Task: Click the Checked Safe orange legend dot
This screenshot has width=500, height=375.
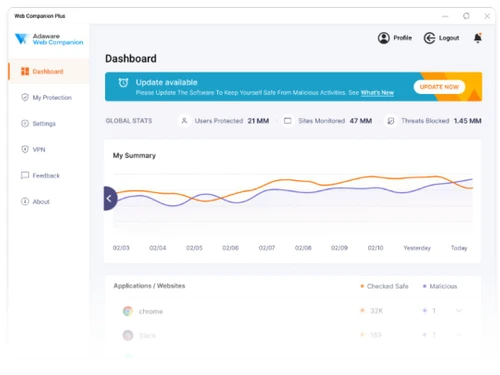Action: [362, 286]
